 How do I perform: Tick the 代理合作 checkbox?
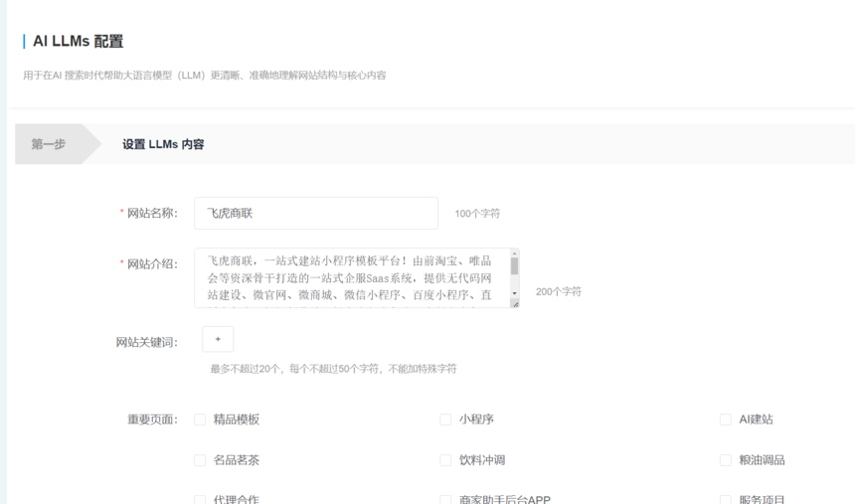point(200,499)
